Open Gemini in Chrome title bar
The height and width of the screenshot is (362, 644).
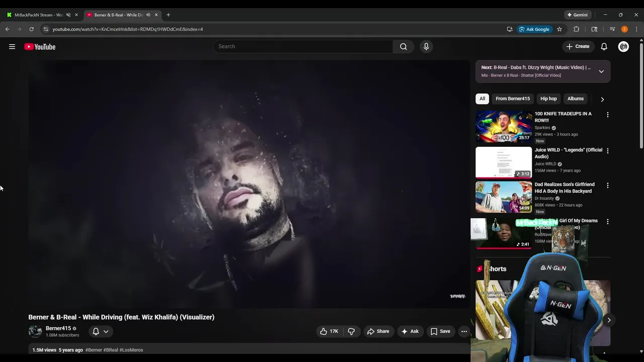(x=578, y=15)
